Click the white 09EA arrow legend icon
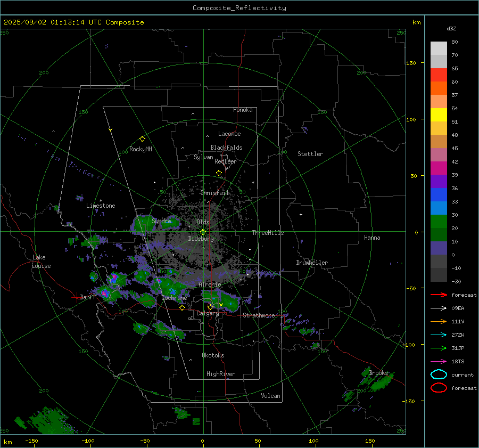This screenshot has height=448, width=479. pyautogui.click(x=439, y=308)
